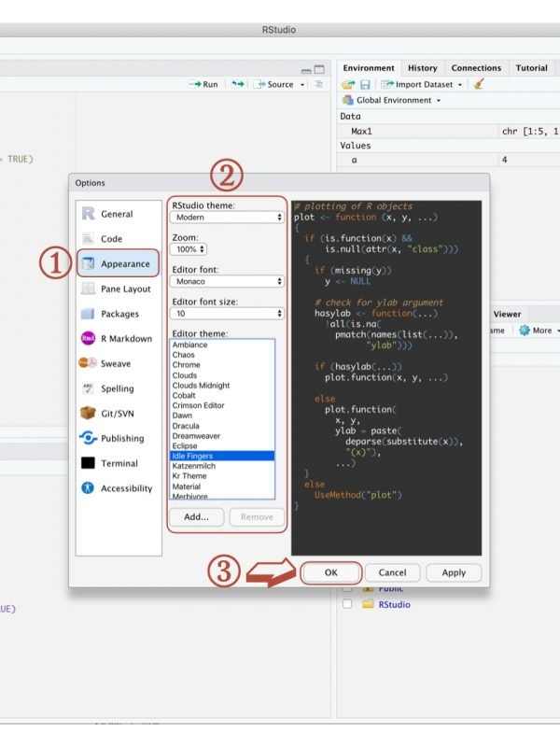Open the Editor font dropdown showing Monaco
The height and width of the screenshot is (747, 560).
point(227,281)
